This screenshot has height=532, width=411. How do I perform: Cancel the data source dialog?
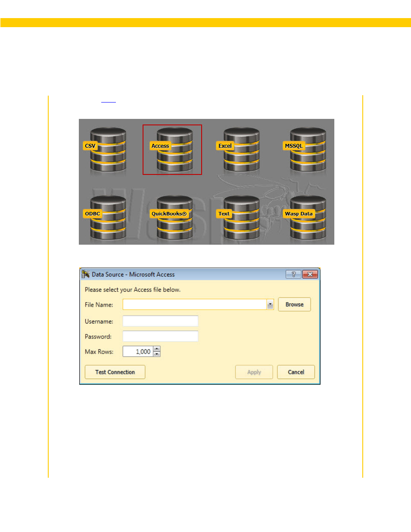click(x=296, y=372)
